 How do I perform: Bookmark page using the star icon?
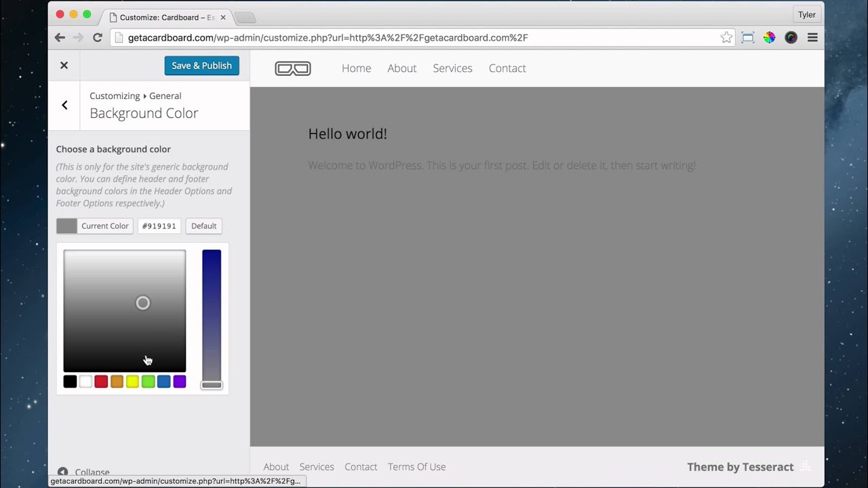[726, 38]
